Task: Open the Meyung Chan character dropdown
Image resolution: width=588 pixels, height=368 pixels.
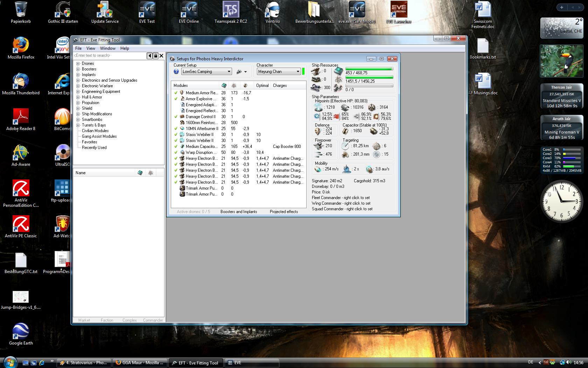Action: [x=298, y=71]
